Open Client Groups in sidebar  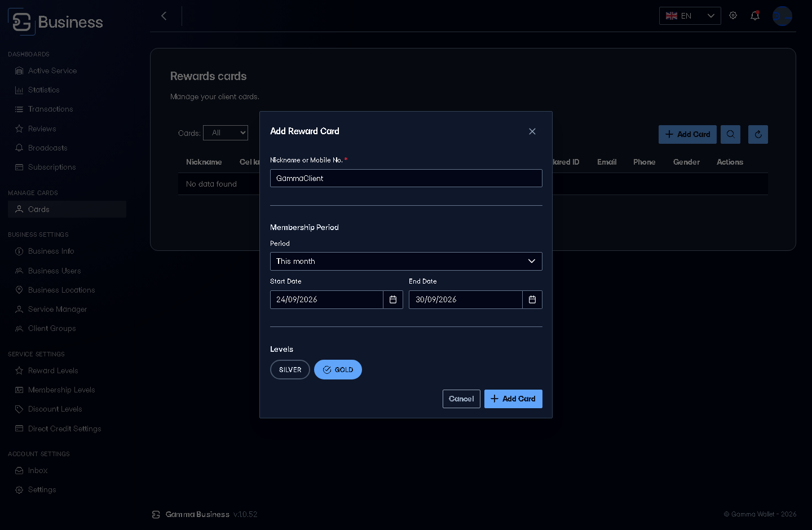[x=67, y=328]
